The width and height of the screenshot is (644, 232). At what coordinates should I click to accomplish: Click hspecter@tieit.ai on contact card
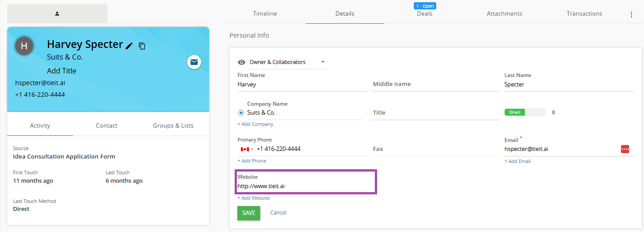(40, 83)
